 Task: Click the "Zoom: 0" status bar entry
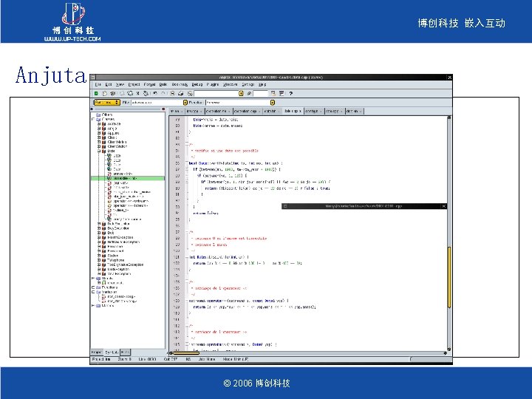pos(125,359)
